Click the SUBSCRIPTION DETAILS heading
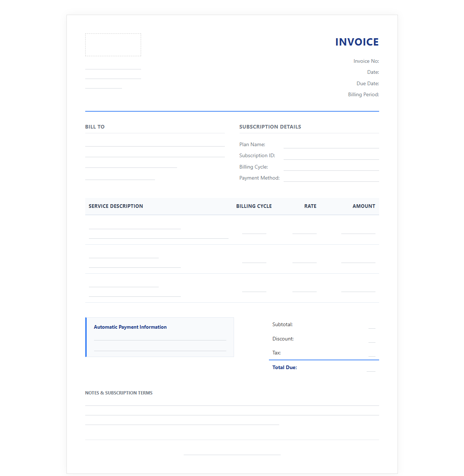The width and height of the screenshot is (464, 476). (x=270, y=127)
